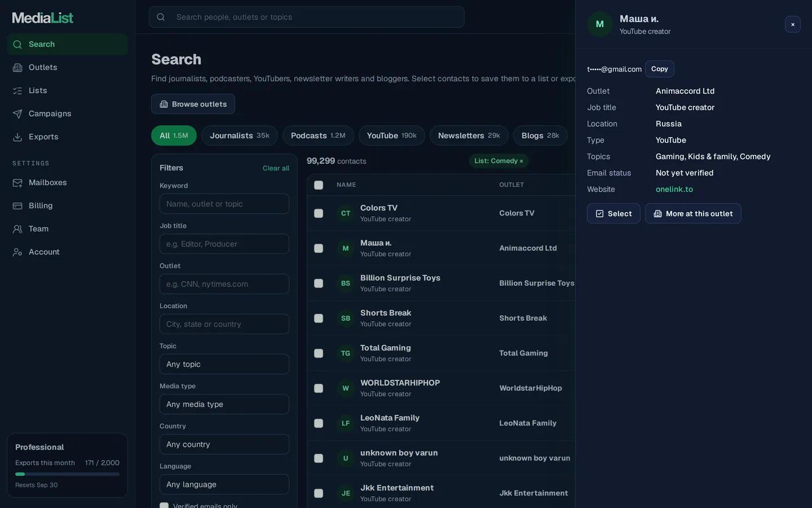This screenshot has width=812, height=508.
Task: Switch to the YouTube 190k tab
Action: pyautogui.click(x=392, y=135)
